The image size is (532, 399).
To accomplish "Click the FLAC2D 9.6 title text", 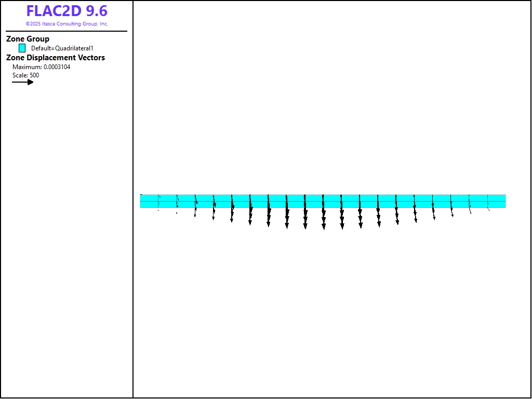I will pos(66,11).
